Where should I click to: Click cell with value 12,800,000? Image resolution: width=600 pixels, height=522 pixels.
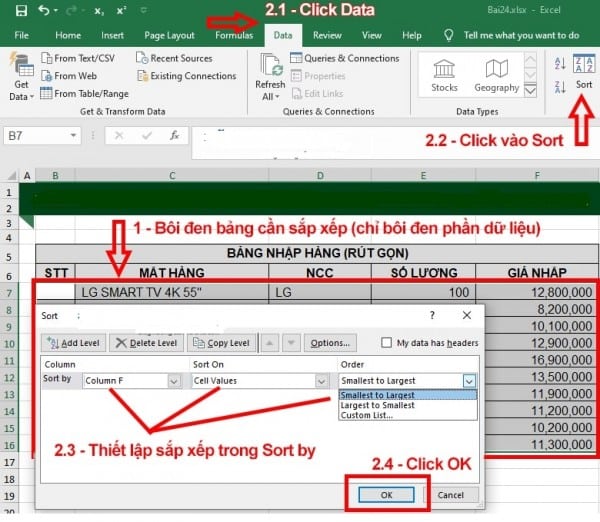537,292
